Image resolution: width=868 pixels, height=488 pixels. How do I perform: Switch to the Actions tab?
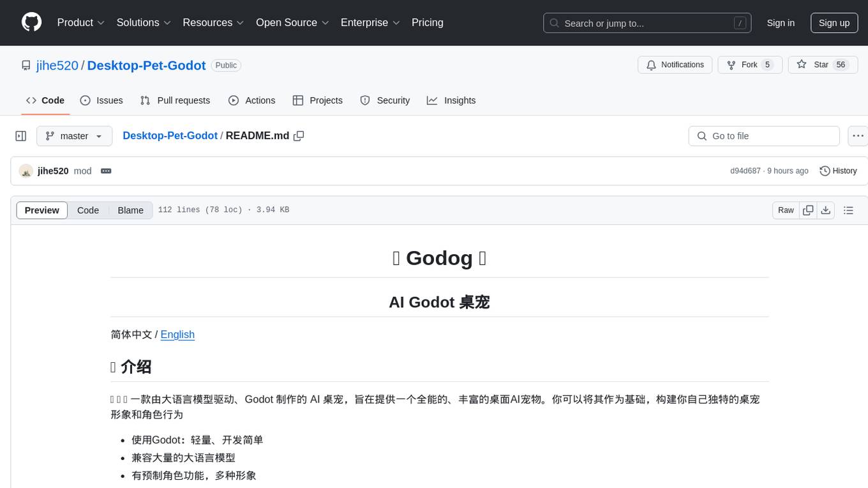pyautogui.click(x=252, y=100)
